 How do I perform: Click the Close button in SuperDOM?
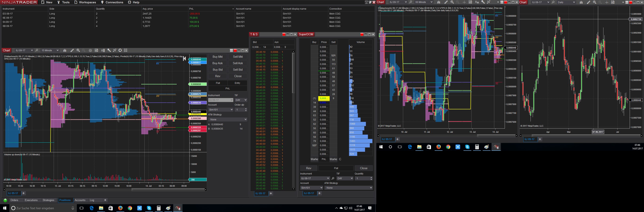364,168
